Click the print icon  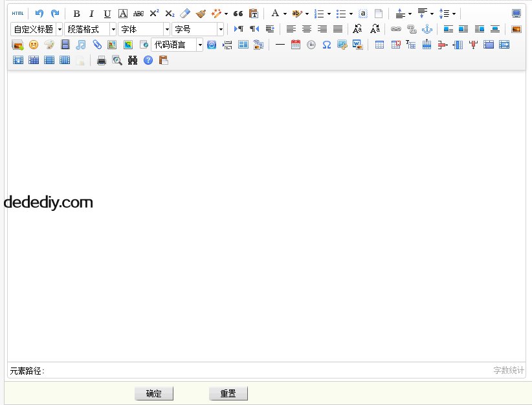coord(102,60)
